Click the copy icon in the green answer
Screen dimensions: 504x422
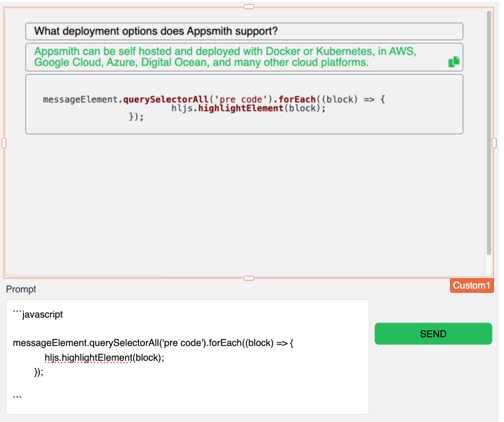click(x=454, y=62)
